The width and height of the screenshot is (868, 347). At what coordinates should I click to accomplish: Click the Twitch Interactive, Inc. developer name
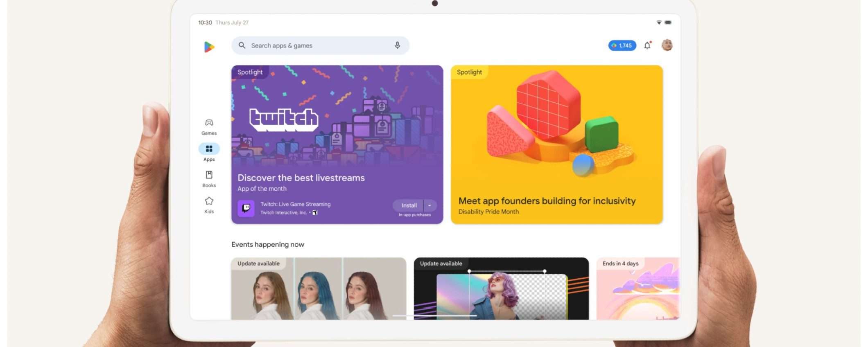[283, 213]
